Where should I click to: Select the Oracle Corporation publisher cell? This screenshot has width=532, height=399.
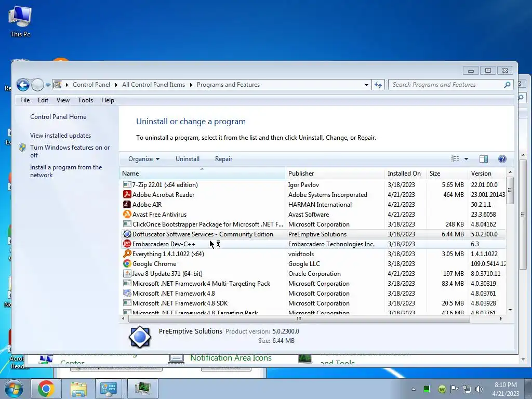point(314,273)
